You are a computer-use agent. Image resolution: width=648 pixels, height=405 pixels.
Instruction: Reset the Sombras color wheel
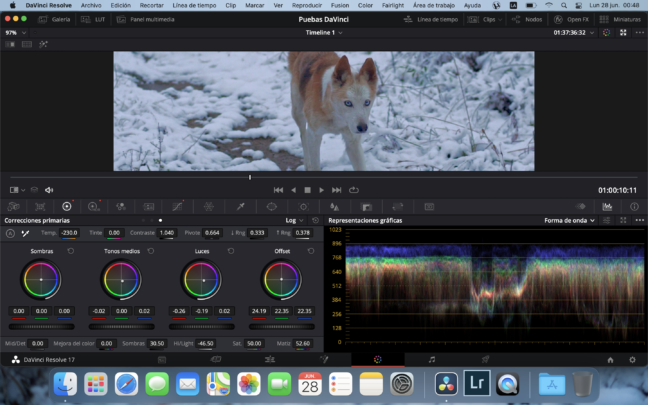(70, 251)
